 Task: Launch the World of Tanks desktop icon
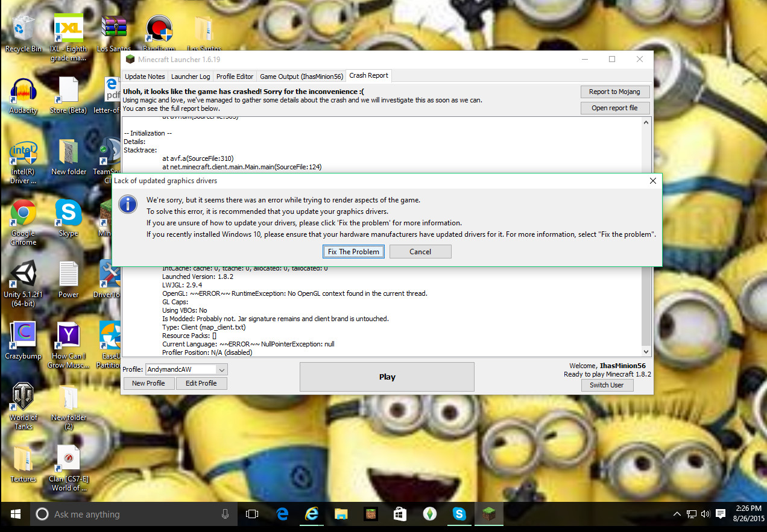(x=24, y=407)
